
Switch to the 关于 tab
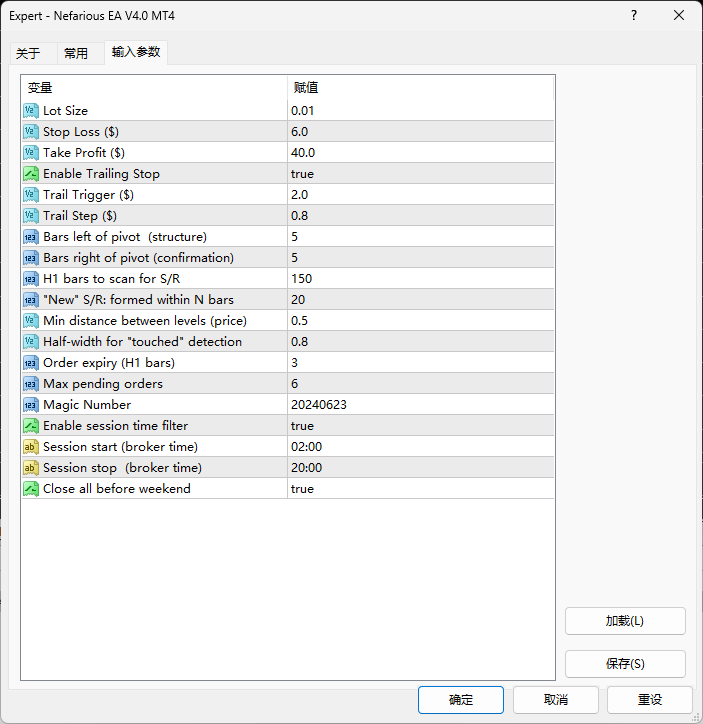pos(28,53)
